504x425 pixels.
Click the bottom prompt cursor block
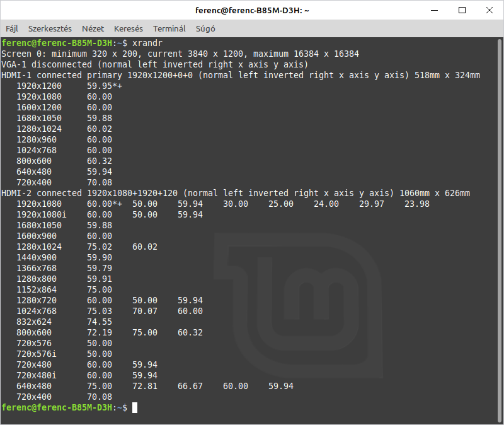[x=135, y=407]
